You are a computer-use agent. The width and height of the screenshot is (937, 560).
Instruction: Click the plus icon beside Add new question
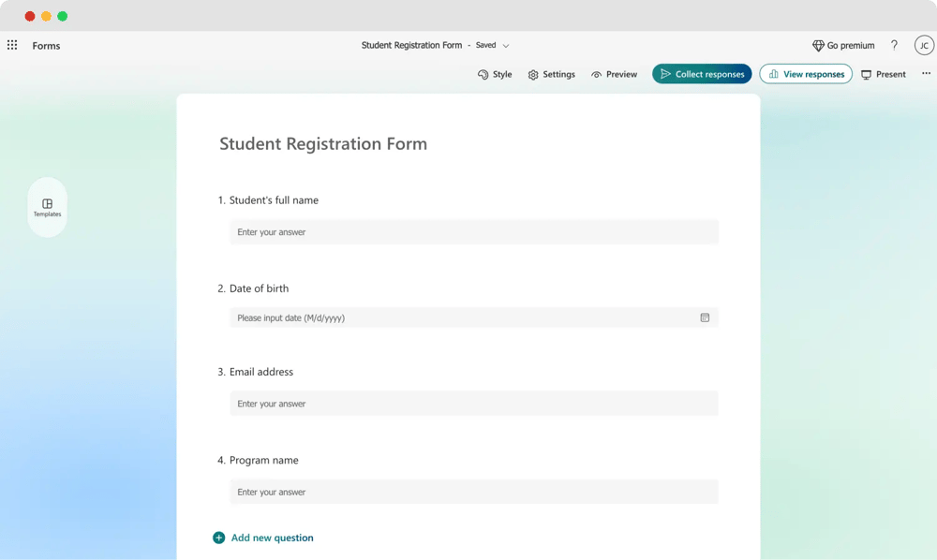click(218, 538)
